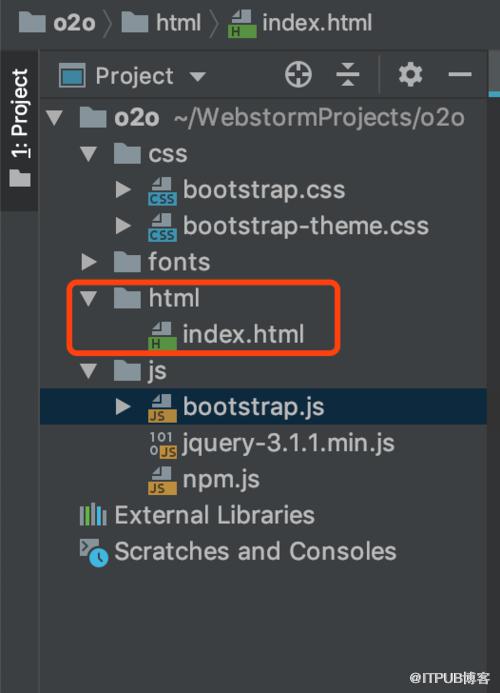Click the js folder icon
The width and height of the screenshot is (500, 693).
click(127, 370)
